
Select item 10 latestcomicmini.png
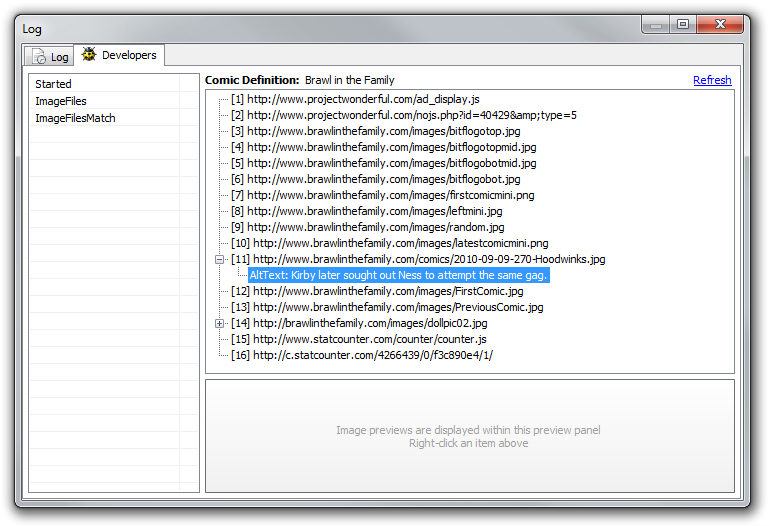pyautogui.click(x=390, y=243)
